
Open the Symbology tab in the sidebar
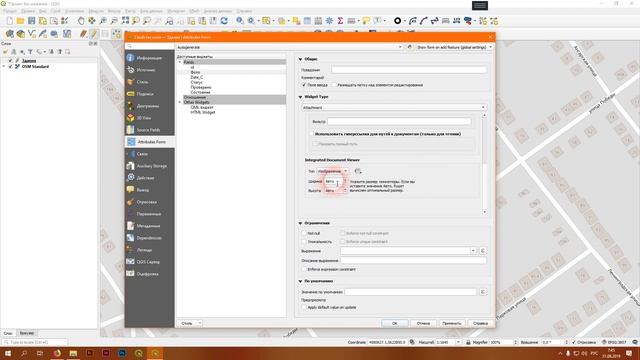click(149, 82)
